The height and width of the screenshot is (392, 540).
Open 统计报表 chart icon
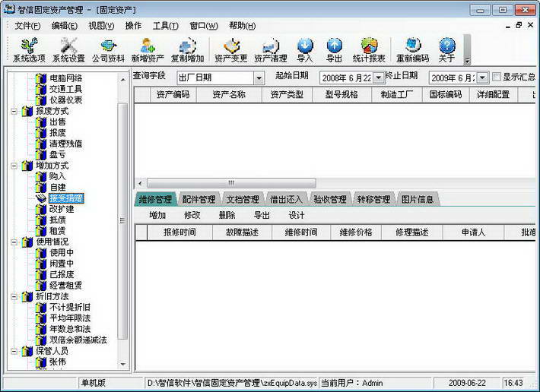(369, 50)
